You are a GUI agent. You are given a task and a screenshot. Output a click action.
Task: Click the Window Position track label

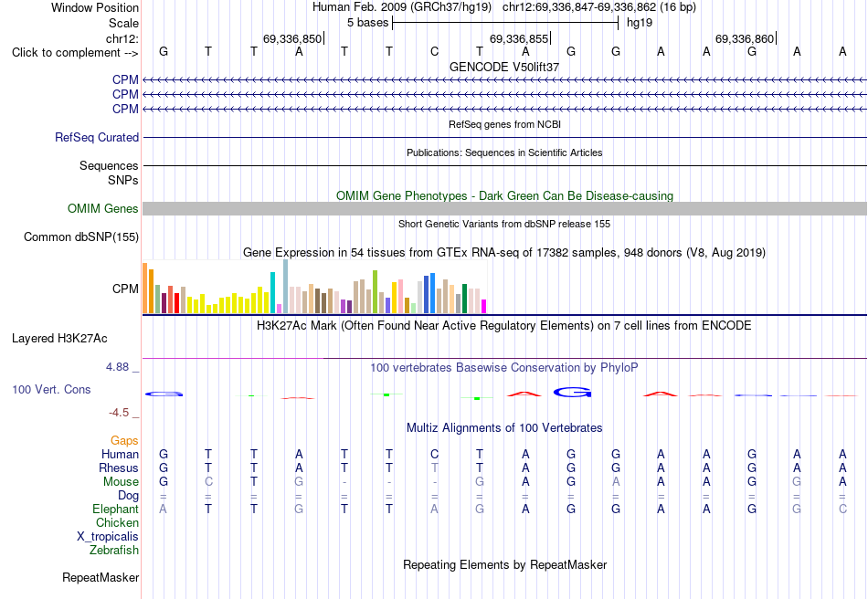pyautogui.click(x=95, y=7)
